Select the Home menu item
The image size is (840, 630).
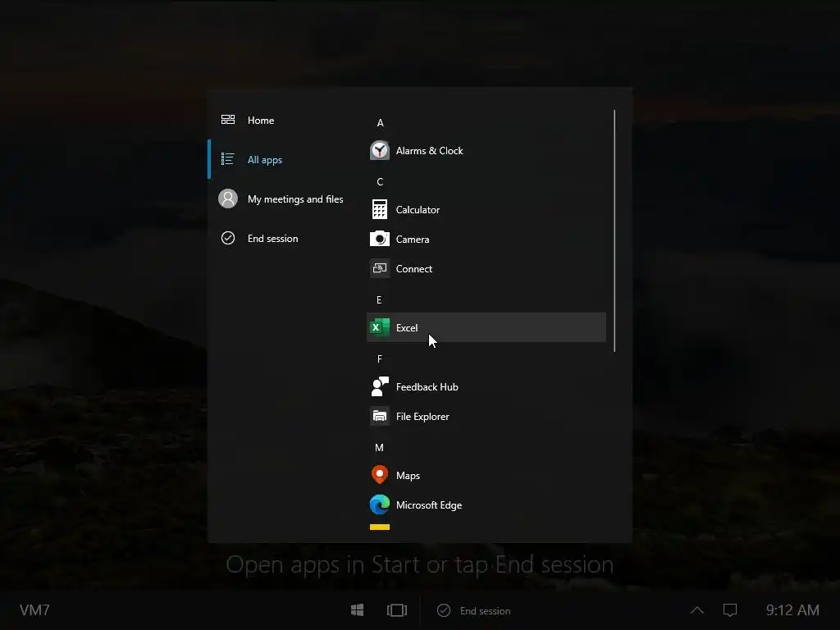point(284,120)
